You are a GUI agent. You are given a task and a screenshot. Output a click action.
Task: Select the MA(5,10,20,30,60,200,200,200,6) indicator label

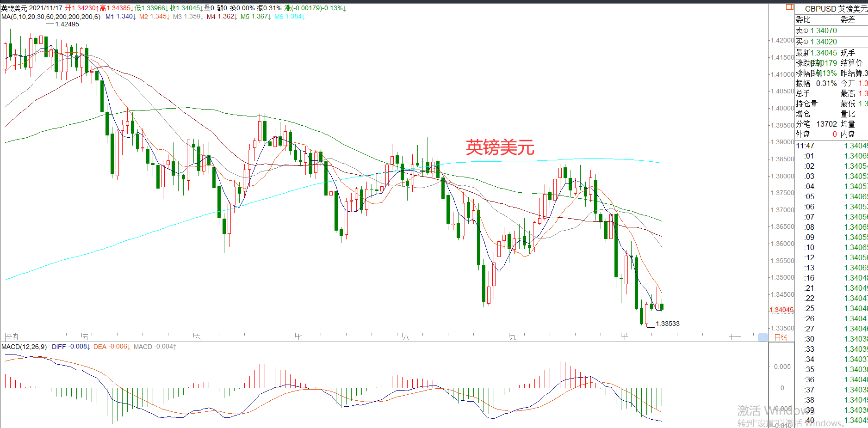tap(51, 17)
